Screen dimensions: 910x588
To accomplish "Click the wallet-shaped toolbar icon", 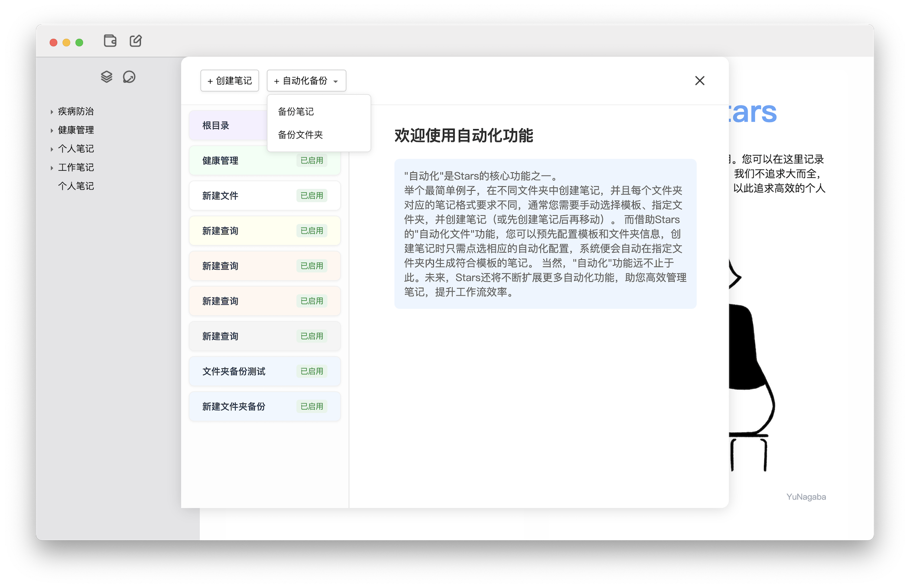I will (110, 41).
